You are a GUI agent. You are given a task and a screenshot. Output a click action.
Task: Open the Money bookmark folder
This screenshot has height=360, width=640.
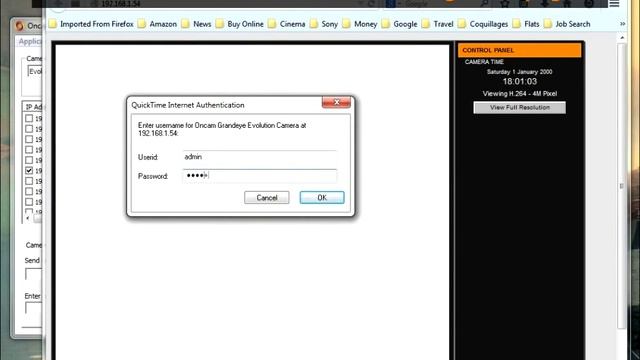[360, 24]
